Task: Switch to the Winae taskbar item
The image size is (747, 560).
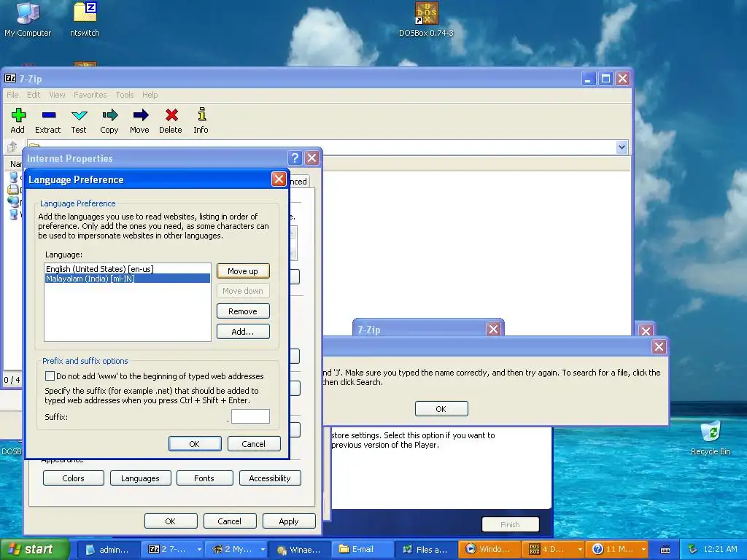Action: pyautogui.click(x=298, y=550)
